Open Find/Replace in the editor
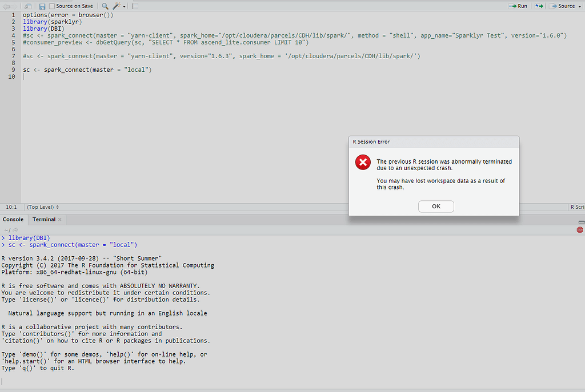Screen dimensions: 585x392 [105, 6]
